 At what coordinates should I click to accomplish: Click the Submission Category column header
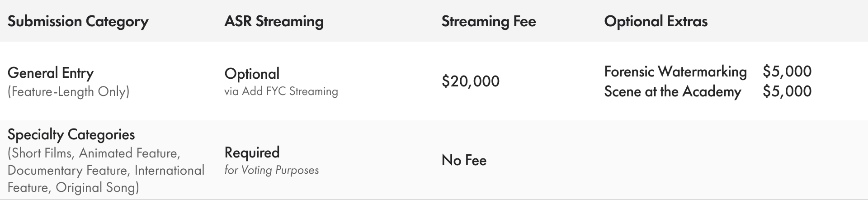pos(78,21)
